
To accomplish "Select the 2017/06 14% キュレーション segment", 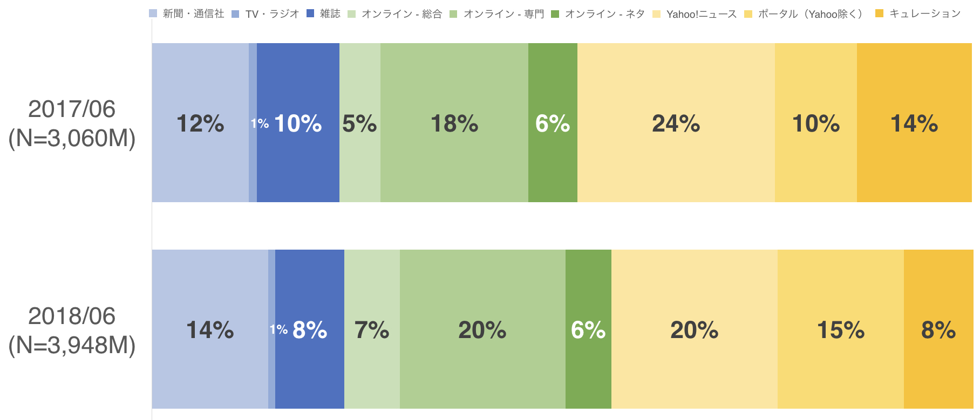I will [x=914, y=123].
